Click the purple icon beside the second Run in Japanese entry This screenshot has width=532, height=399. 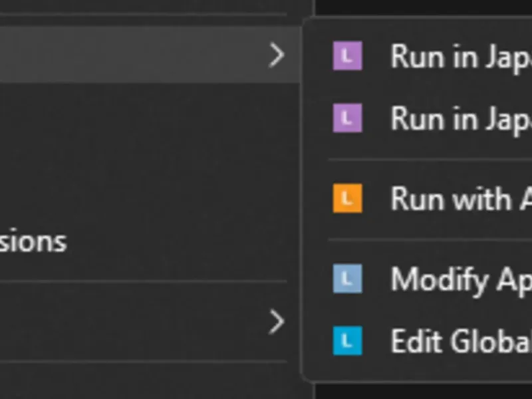347,119
